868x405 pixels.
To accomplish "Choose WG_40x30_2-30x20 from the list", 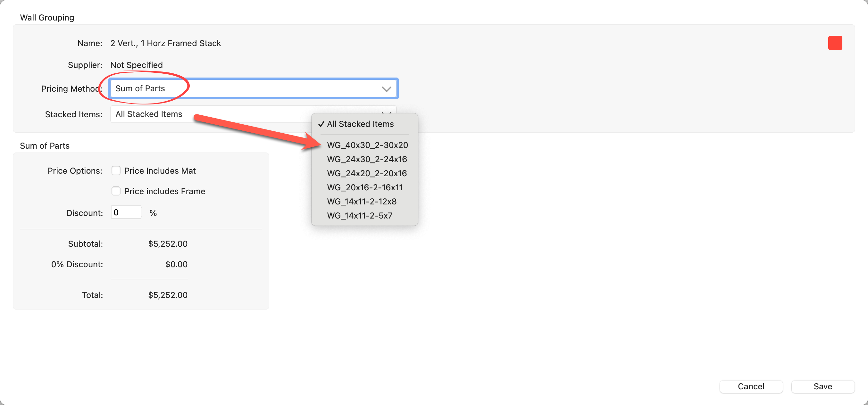I will coord(367,145).
